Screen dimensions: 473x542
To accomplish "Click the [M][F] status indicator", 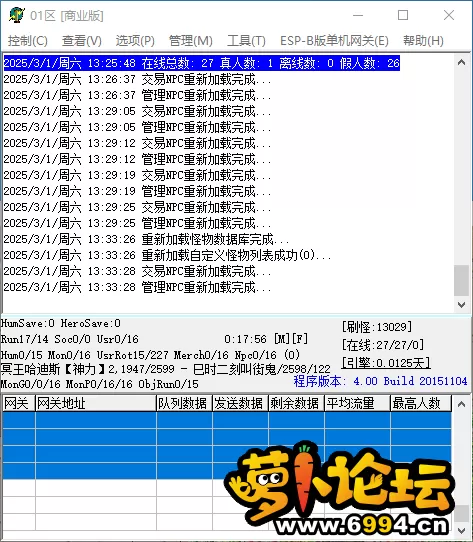I will coord(291,339).
